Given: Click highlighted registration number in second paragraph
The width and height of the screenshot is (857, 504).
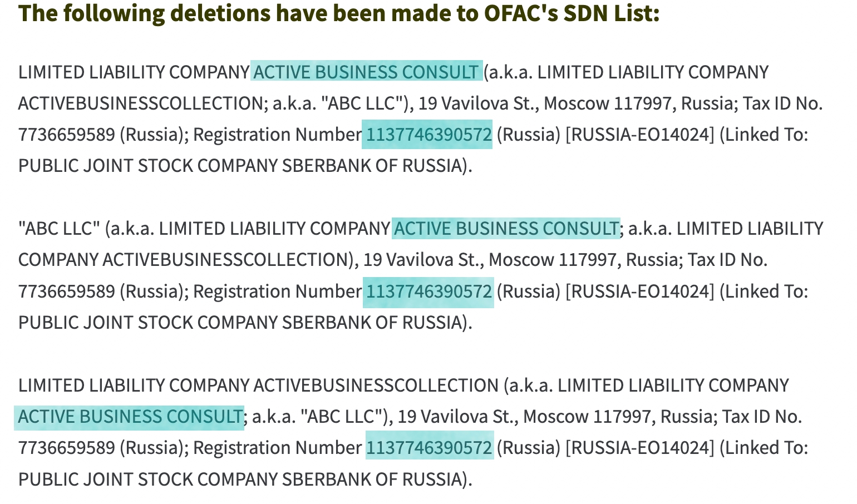Looking at the screenshot, I should coord(428,291).
